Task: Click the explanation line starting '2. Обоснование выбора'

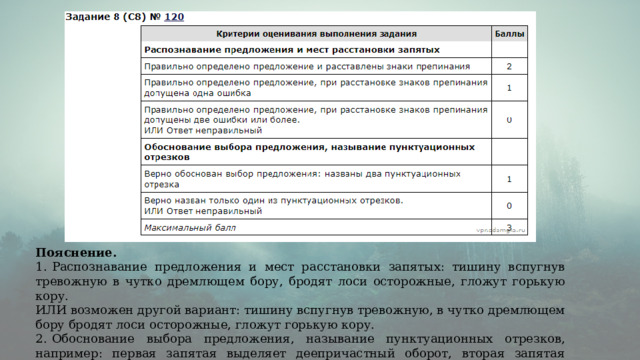Action: point(300,346)
